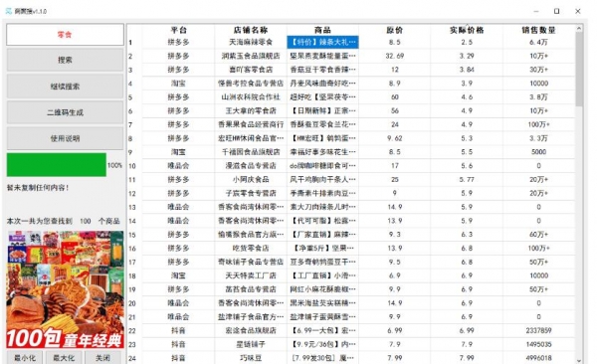Open the 使用说明 instructions
597x364 pixels.
(65, 138)
